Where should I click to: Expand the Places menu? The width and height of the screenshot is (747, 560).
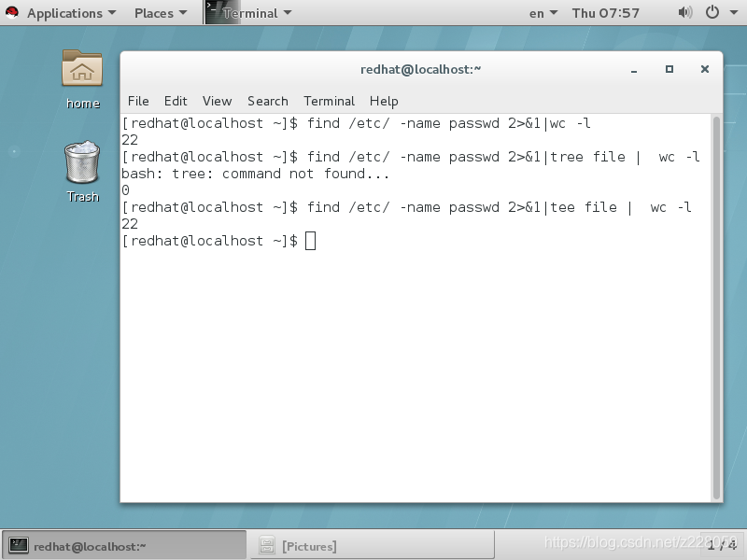tap(161, 13)
